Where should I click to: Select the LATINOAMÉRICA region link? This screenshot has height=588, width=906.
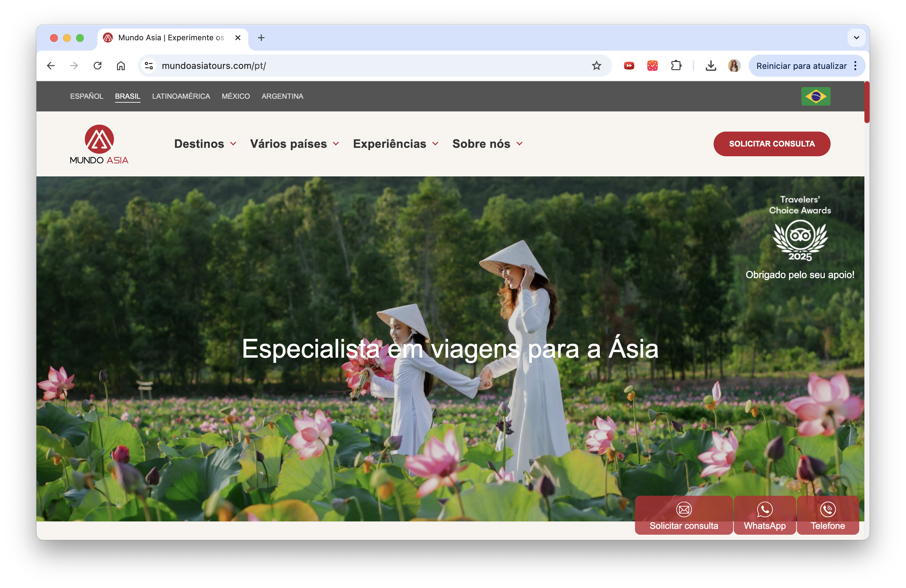(181, 96)
